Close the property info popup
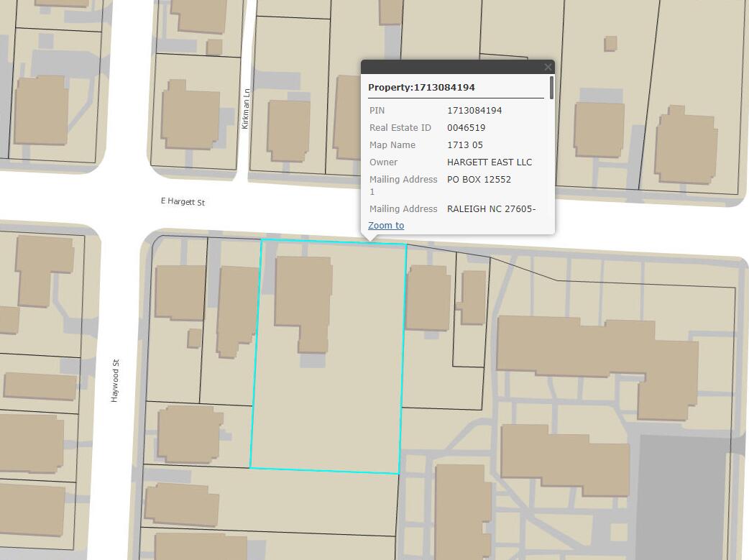Image resolution: width=749 pixels, height=560 pixels. pyautogui.click(x=548, y=67)
